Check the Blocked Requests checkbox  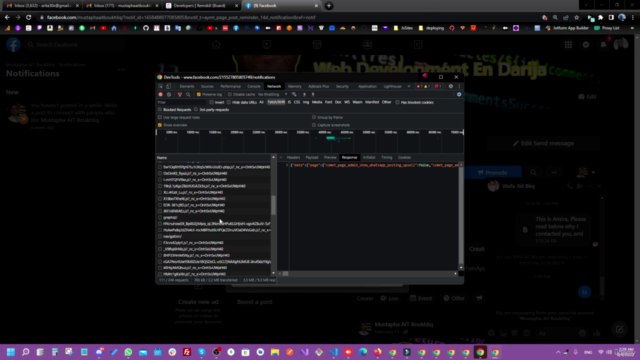(x=160, y=109)
